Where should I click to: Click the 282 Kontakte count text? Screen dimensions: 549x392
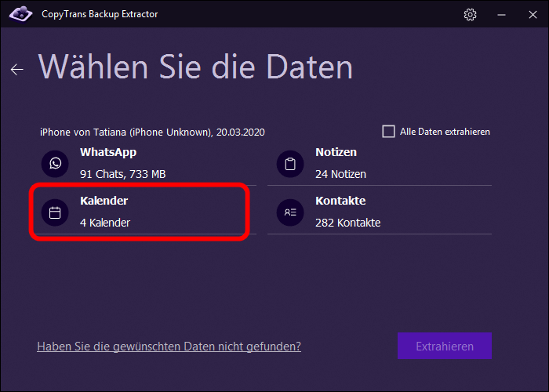point(348,223)
